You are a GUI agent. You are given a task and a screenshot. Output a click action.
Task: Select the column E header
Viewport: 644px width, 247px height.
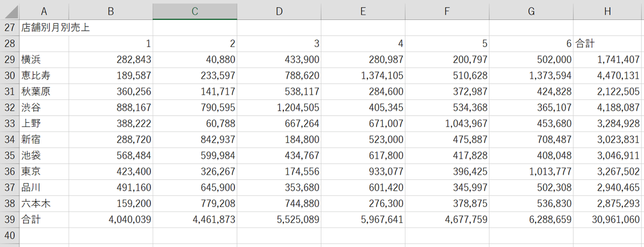pos(363,11)
